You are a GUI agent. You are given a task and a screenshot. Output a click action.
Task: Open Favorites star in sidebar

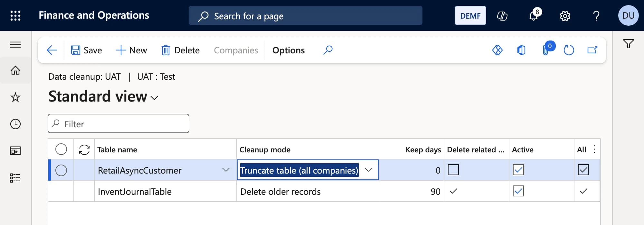[15, 97]
